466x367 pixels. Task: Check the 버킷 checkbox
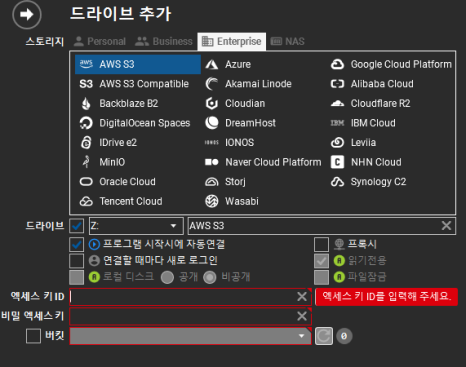33,336
